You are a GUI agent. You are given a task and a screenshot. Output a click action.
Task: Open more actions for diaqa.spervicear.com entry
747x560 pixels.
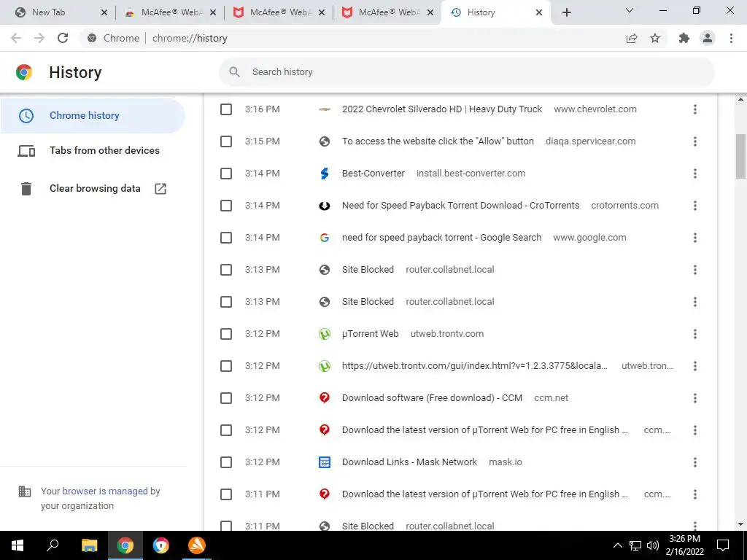coord(695,141)
